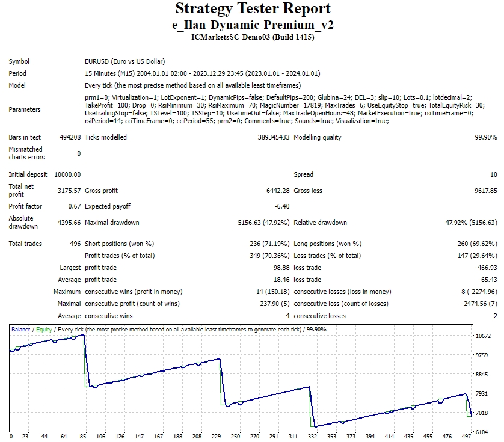504x442 pixels.
Task: Select the e_Ilan-Dynamic-Premium_v2 heading
Action: (x=253, y=25)
